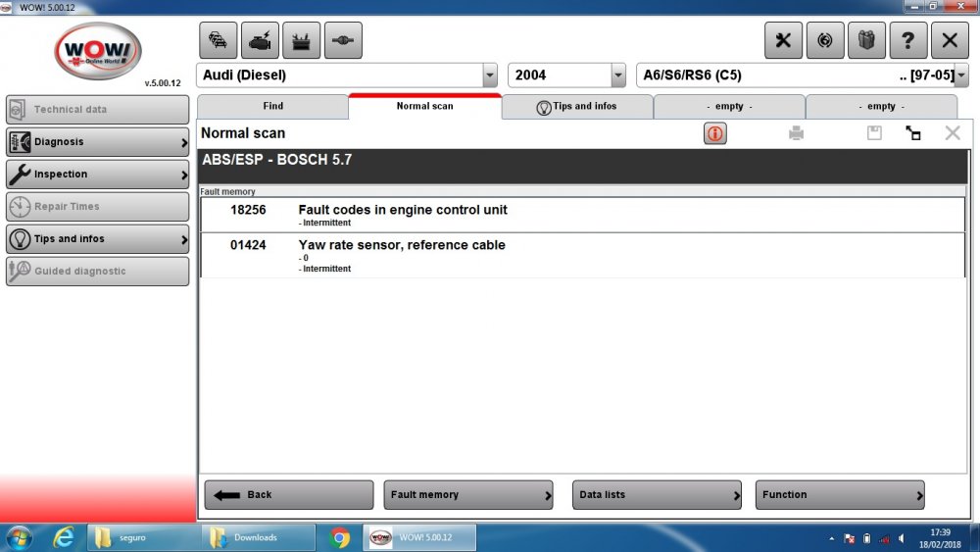Viewport: 980px width, 552px height.
Task: Click the save disk icon in Normal scan
Action: [x=874, y=132]
